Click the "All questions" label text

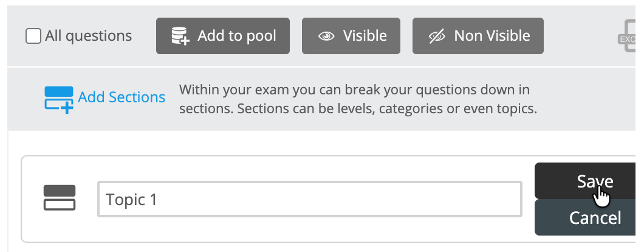click(x=88, y=37)
